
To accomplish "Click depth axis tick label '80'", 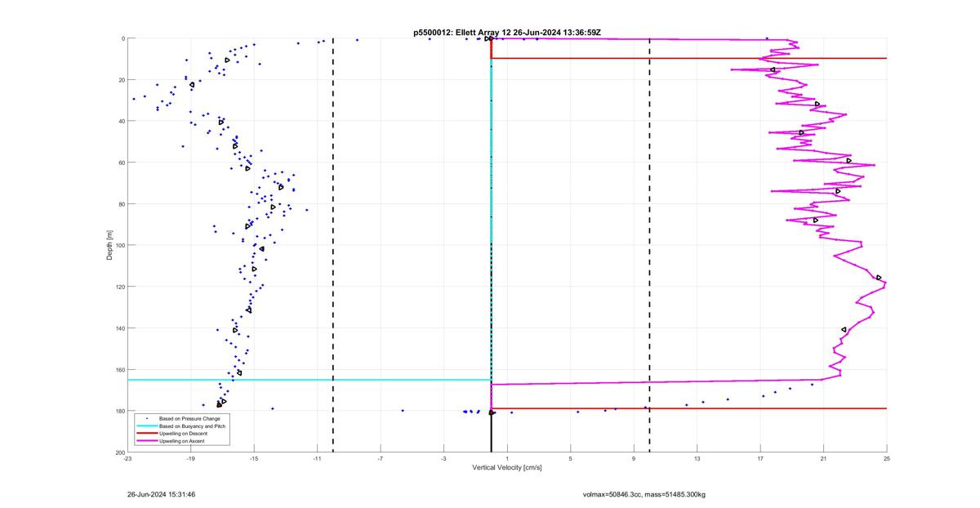I will (x=121, y=204).
